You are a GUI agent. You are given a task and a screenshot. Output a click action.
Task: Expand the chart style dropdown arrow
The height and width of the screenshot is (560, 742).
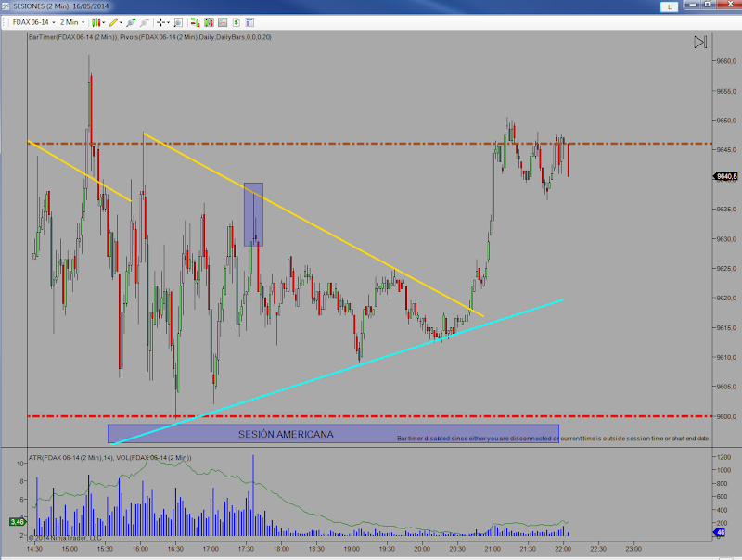104,22
